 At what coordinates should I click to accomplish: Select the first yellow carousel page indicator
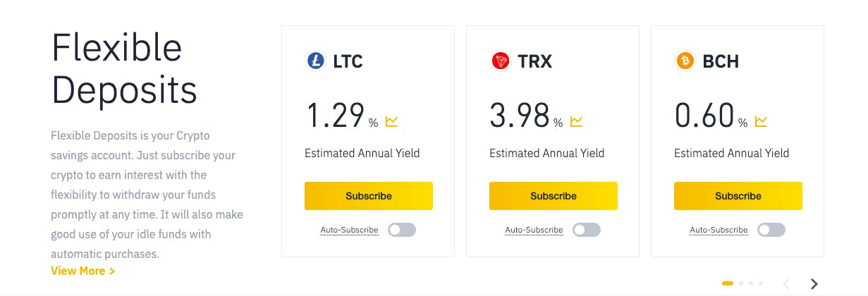click(x=728, y=283)
